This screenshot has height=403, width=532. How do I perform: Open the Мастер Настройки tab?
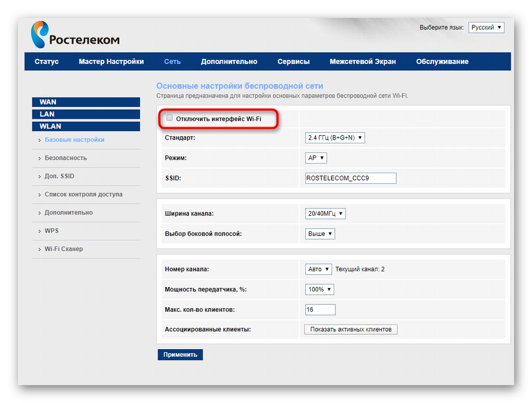coord(111,62)
